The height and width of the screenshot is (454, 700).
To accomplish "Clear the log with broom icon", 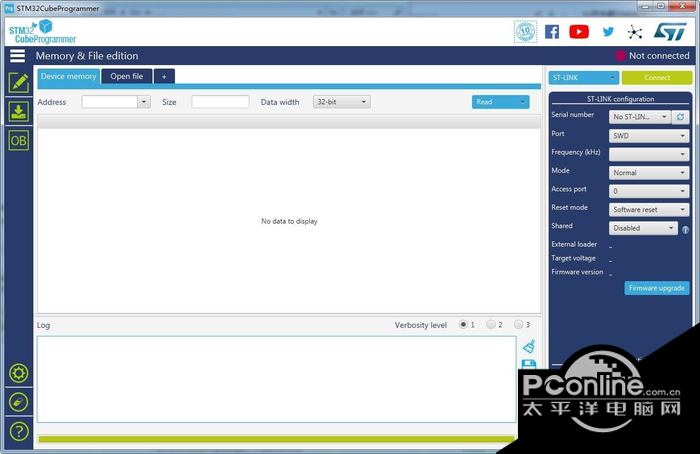I will [x=529, y=346].
